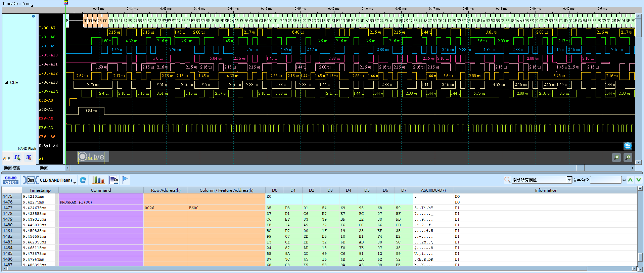Select the WE#-A5 channel label
The height and width of the screenshot is (273, 644).
[46, 119]
